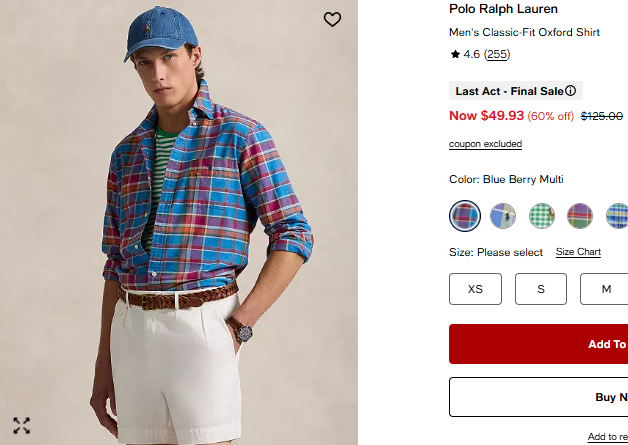This screenshot has height=445, width=628.
Task: Open the Polo Ralph Lauren brand link
Action: (502, 9)
